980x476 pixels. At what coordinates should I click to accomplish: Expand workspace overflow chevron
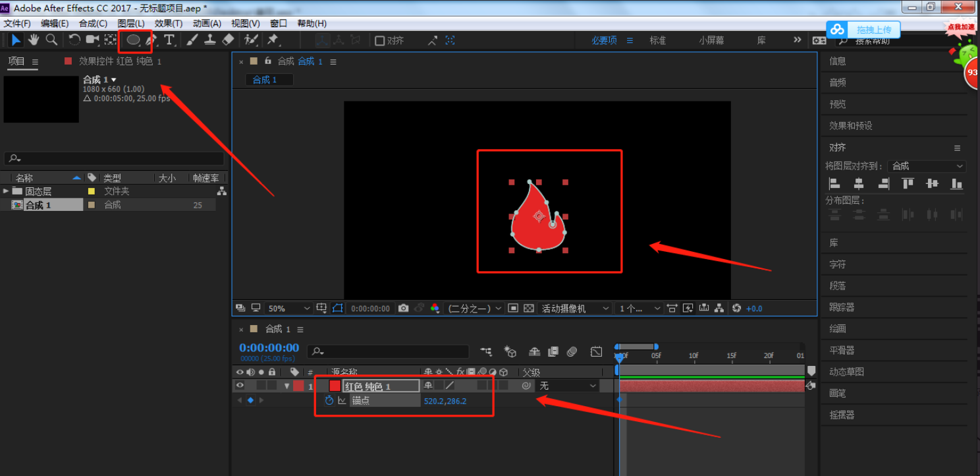pyautogui.click(x=798, y=40)
